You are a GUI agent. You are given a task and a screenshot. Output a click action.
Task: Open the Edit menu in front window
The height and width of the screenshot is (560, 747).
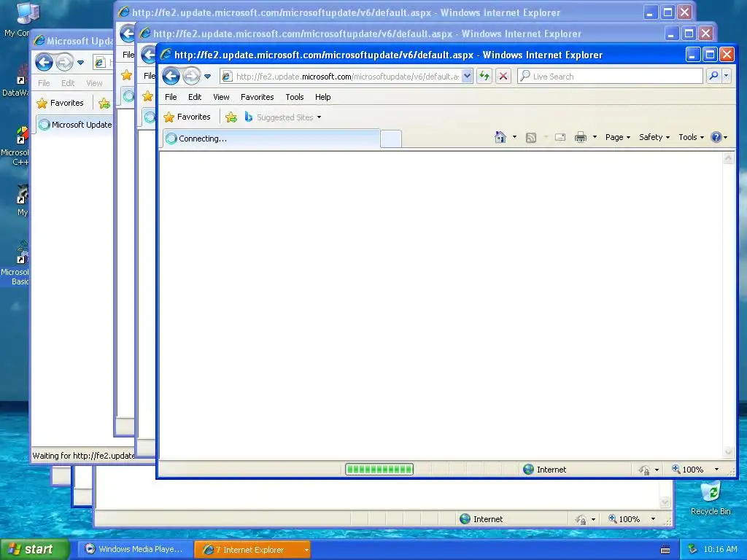(x=194, y=97)
